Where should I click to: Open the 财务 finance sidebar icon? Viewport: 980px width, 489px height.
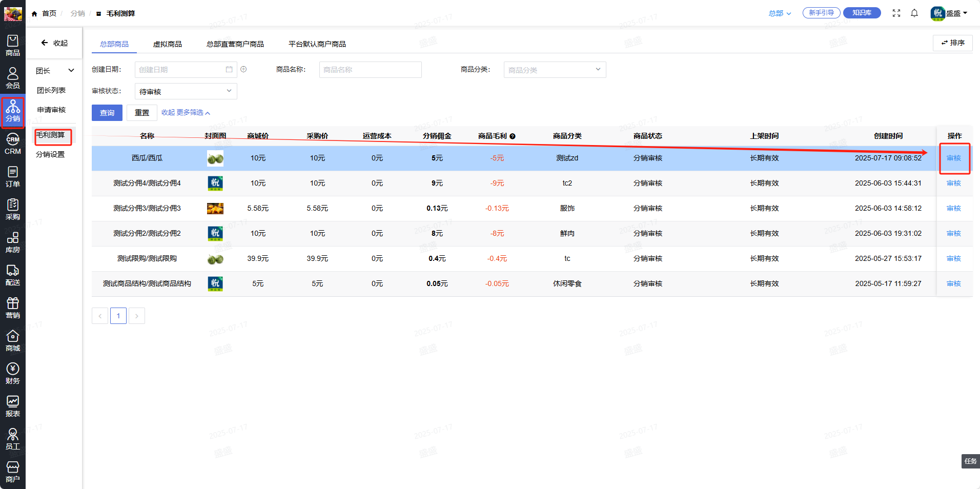click(x=13, y=373)
